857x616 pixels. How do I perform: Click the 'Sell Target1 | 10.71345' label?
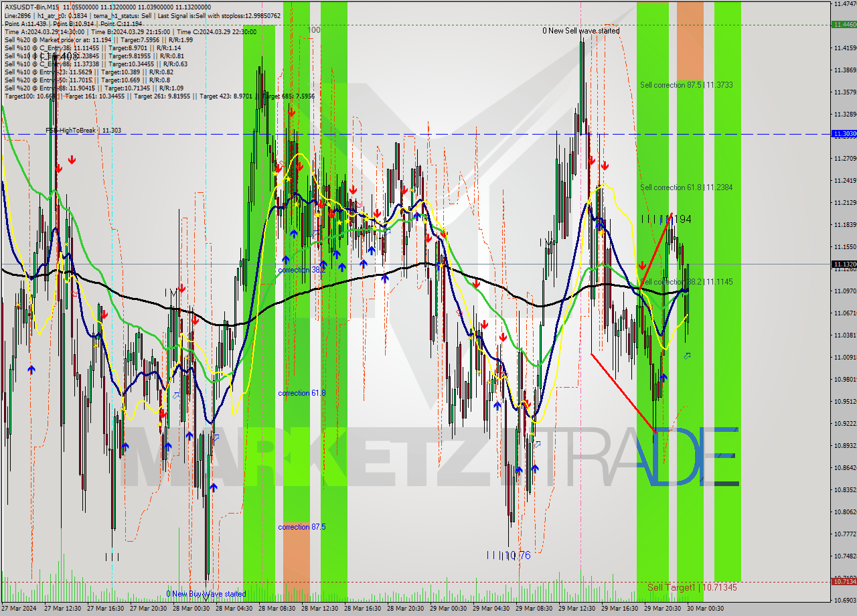[x=692, y=587]
